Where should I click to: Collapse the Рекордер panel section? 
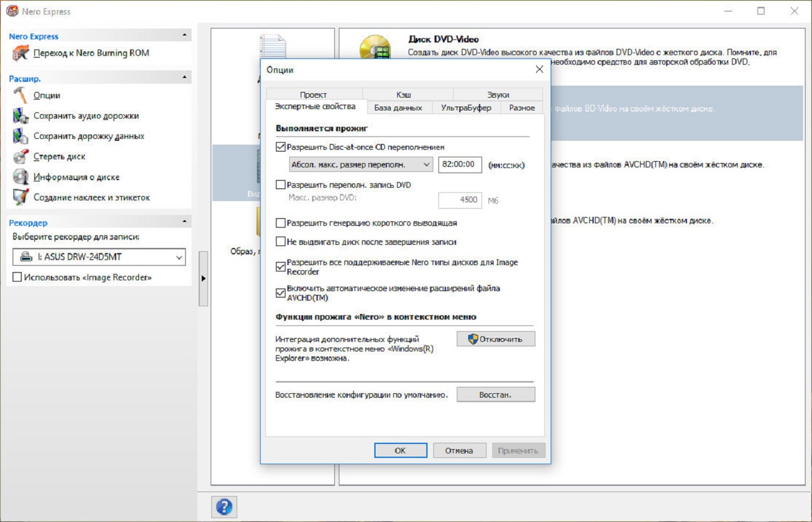tap(185, 222)
